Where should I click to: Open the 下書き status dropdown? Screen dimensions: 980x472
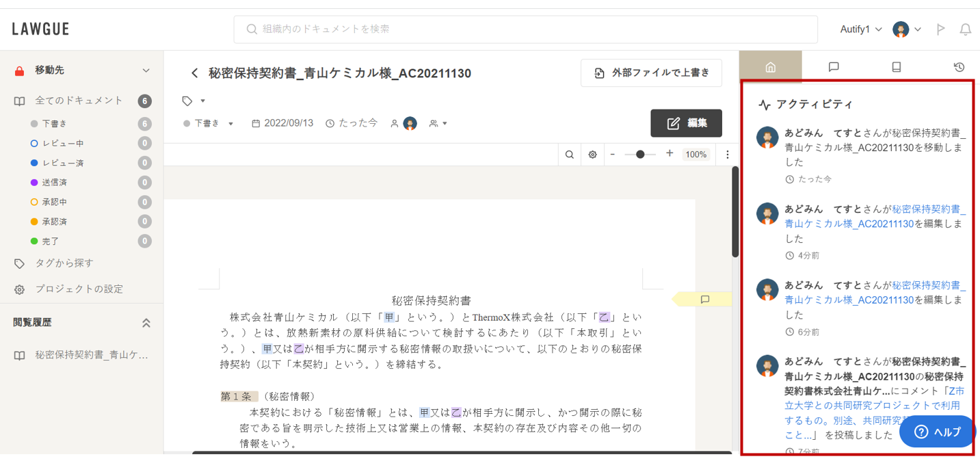[x=209, y=124]
